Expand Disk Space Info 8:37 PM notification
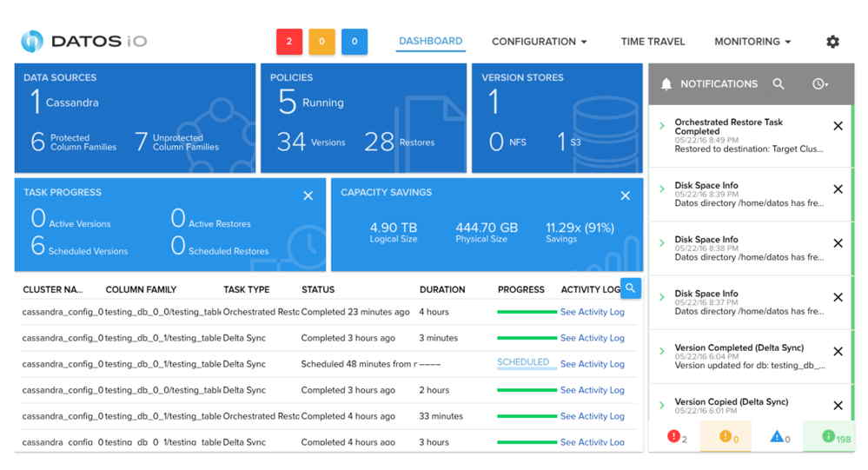The image size is (868, 470). click(662, 298)
